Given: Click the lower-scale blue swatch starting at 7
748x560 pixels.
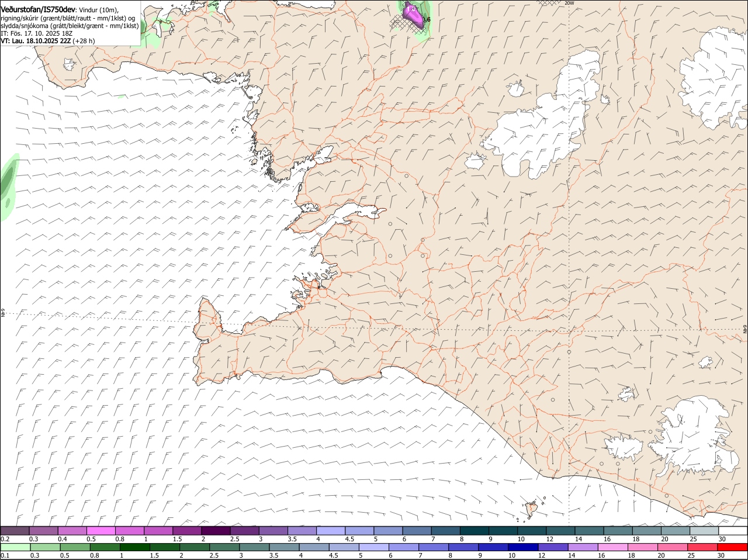Looking at the screenshot, I should point(434,547).
